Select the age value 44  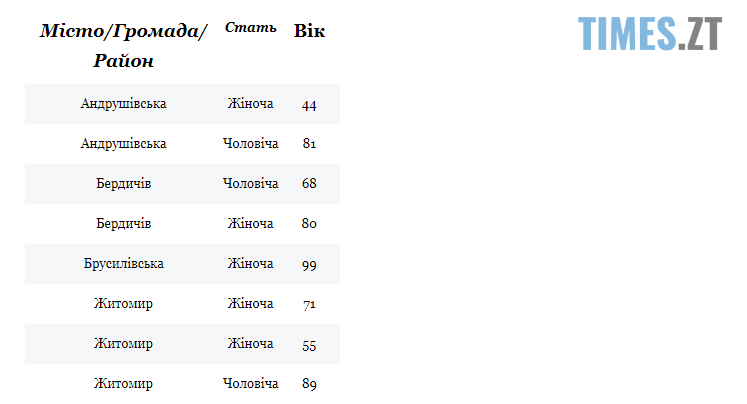[309, 105]
